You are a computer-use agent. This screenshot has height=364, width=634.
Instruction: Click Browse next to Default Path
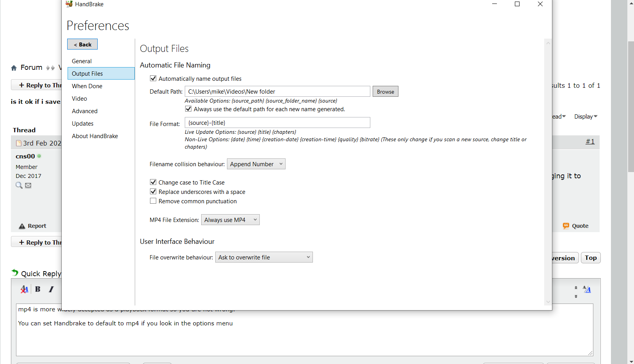pyautogui.click(x=386, y=91)
